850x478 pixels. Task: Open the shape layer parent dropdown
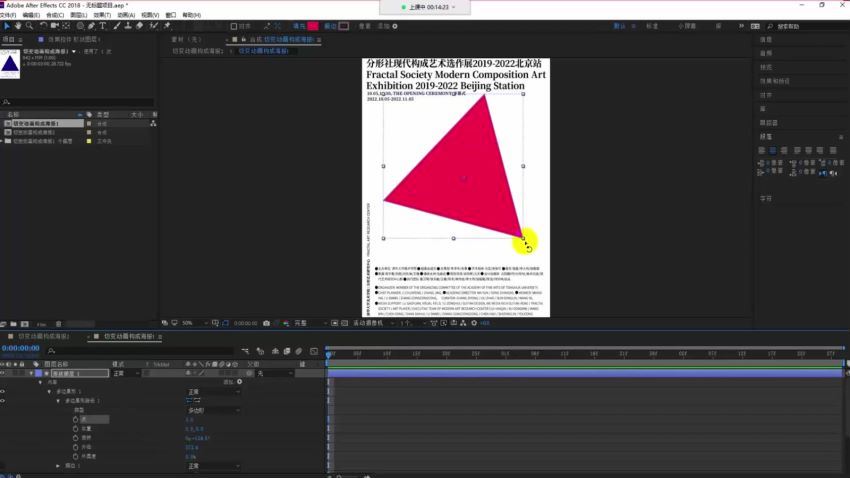click(274, 373)
